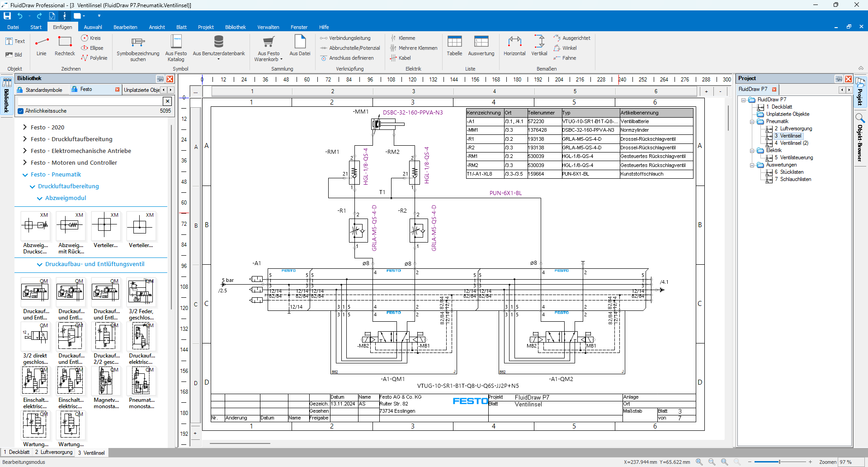
Task: Adjust the zoom slider in status bar
Action: coord(779,462)
